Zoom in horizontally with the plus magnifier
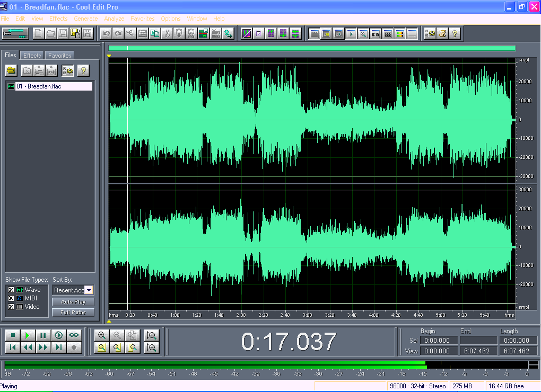 click(102, 335)
